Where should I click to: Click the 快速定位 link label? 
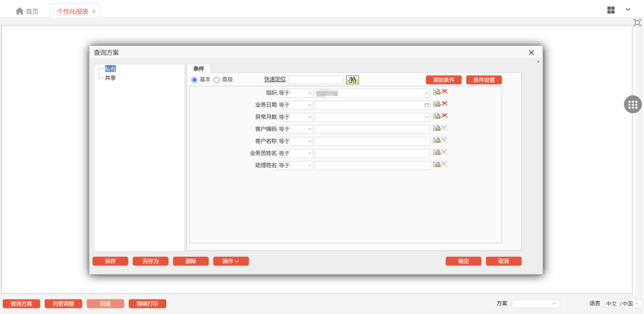(275, 80)
